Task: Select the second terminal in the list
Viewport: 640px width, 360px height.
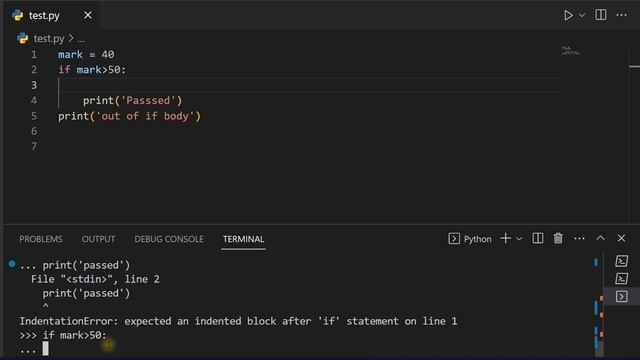Action: [x=621, y=279]
